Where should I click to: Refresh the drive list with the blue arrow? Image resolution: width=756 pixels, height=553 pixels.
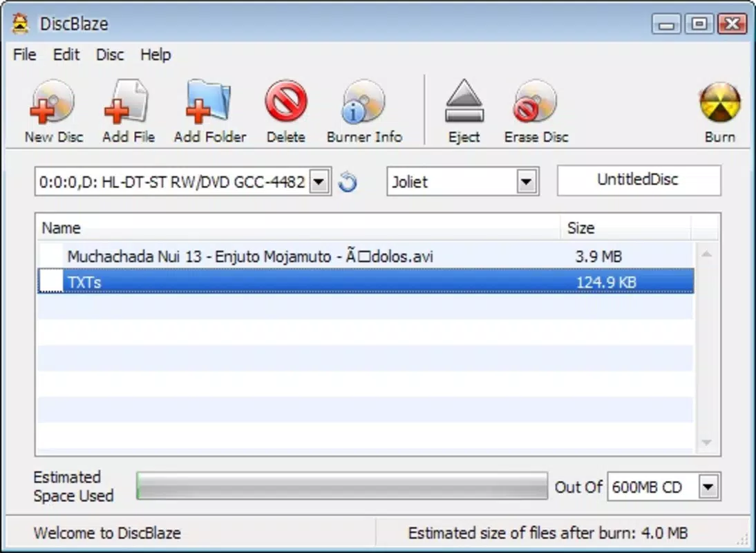tap(348, 182)
